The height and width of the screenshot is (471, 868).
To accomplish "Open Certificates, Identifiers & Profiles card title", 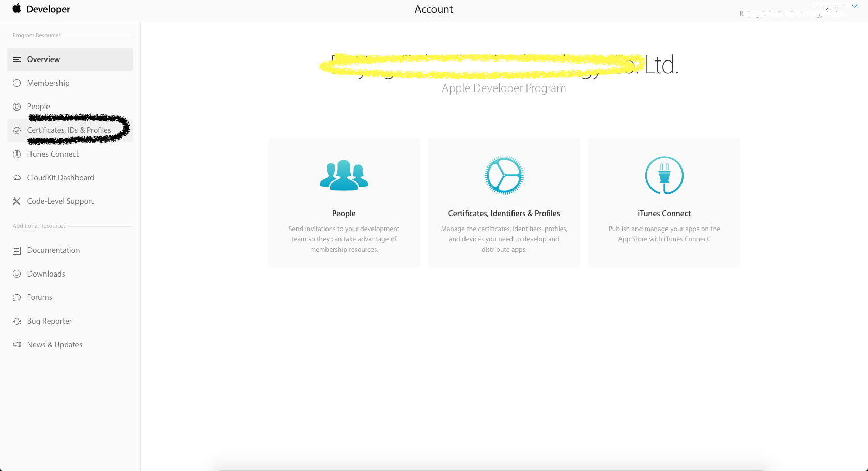I will tap(504, 214).
